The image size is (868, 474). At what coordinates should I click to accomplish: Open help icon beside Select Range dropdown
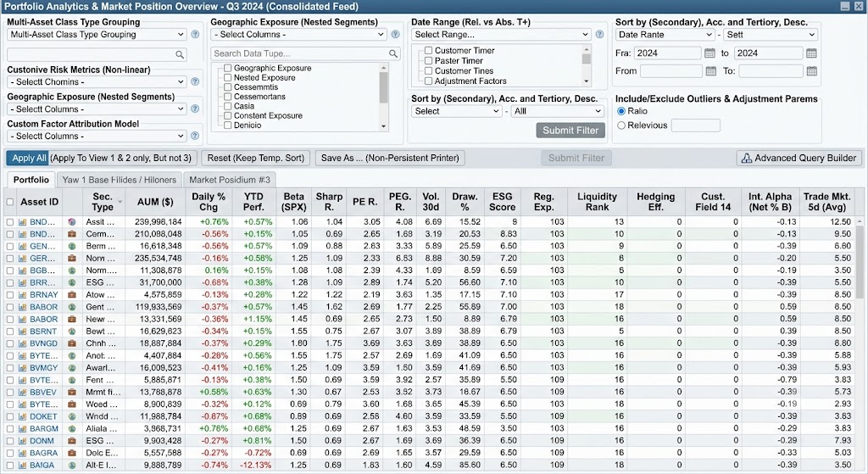599,34
